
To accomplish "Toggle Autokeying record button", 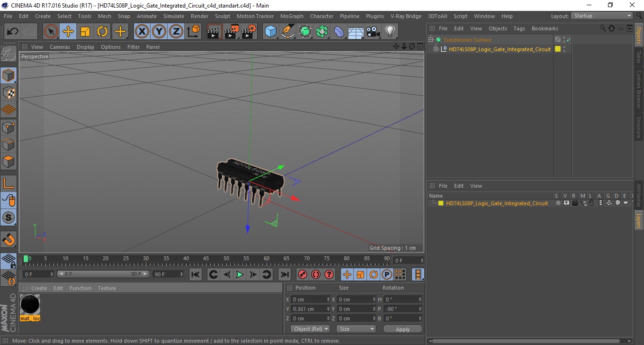I will pos(316,274).
